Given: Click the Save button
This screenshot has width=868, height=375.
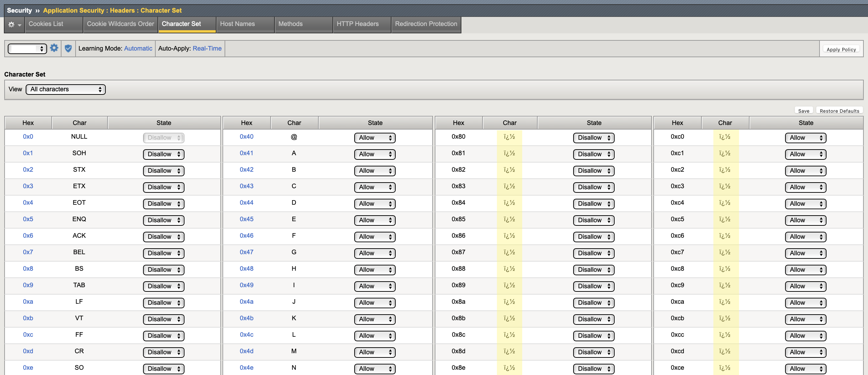Looking at the screenshot, I should pyautogui.click(x=804, y=111).
